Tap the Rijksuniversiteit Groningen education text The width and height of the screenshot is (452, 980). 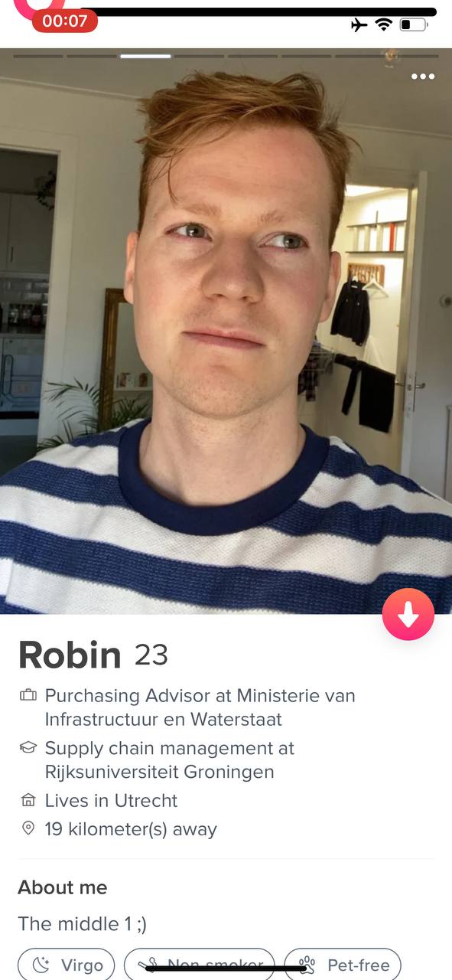pos(159,772)
